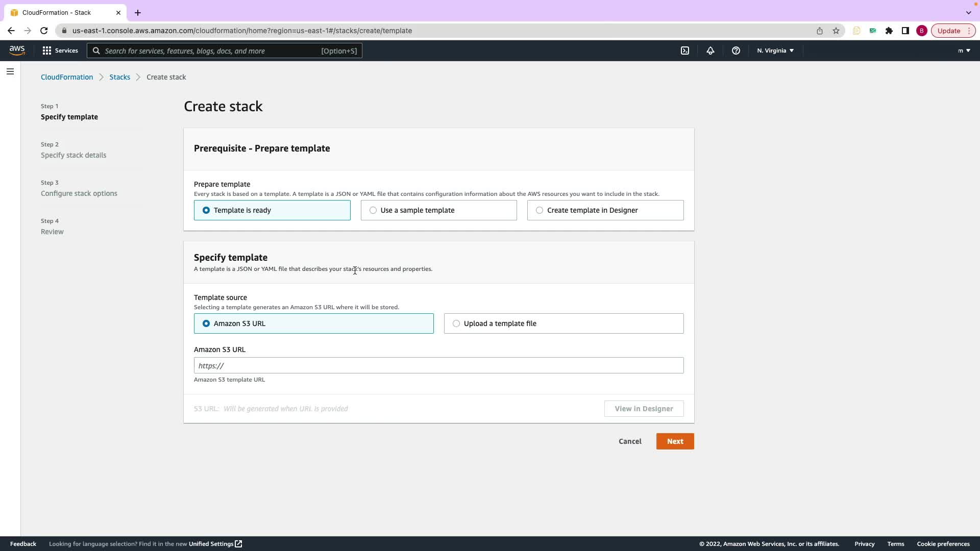Image resolution: width=980 pixels, height=551 pixels.
Task: Reload the page
Action: coord(44,31)
